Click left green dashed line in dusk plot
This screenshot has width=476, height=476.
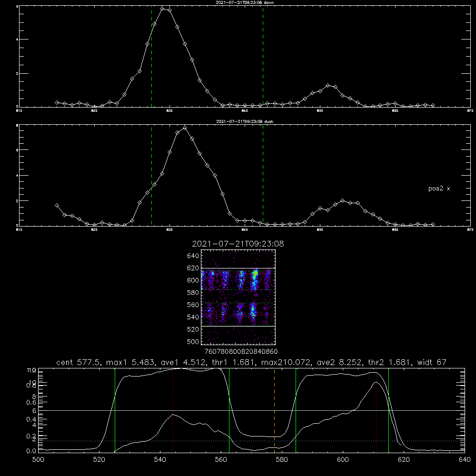[151, 175]
